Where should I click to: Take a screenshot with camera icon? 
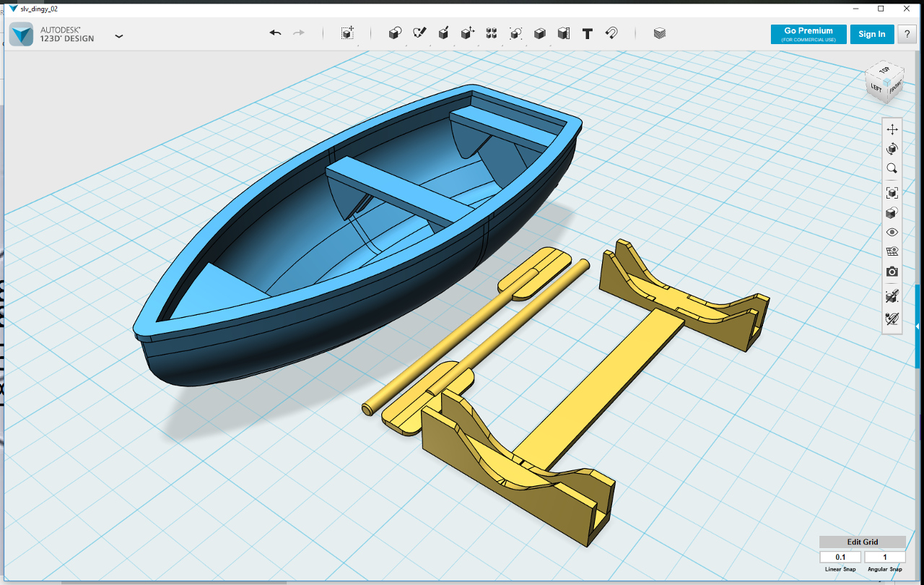(x=892, y=272)
